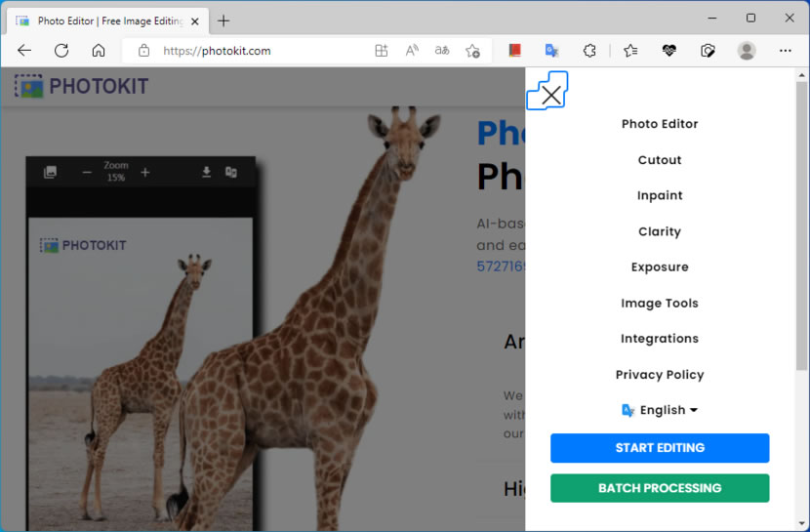Click the BATCH PROCESSING button

[660, 488]
